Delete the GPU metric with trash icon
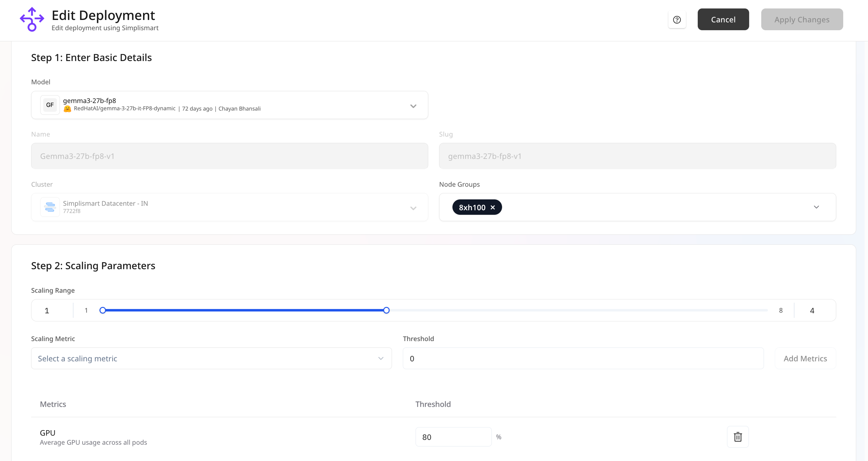The width and height of the screenshot is (868, 461). 738,437
